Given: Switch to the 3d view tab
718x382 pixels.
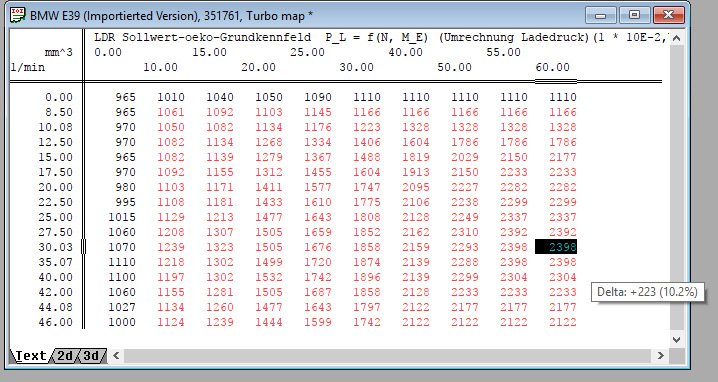Looking at the screenshot, I should [x=91, y=355].
